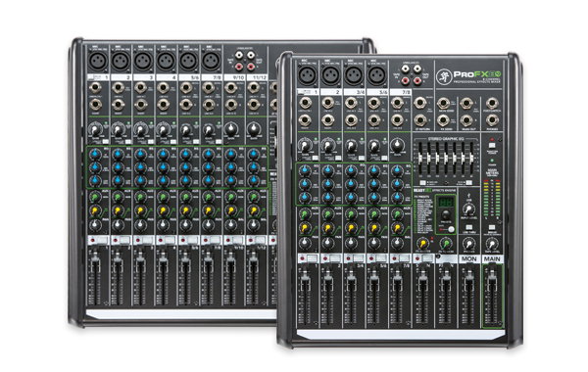Mute channel 3/4 on the ProFX8 mixer

point(358,258)
